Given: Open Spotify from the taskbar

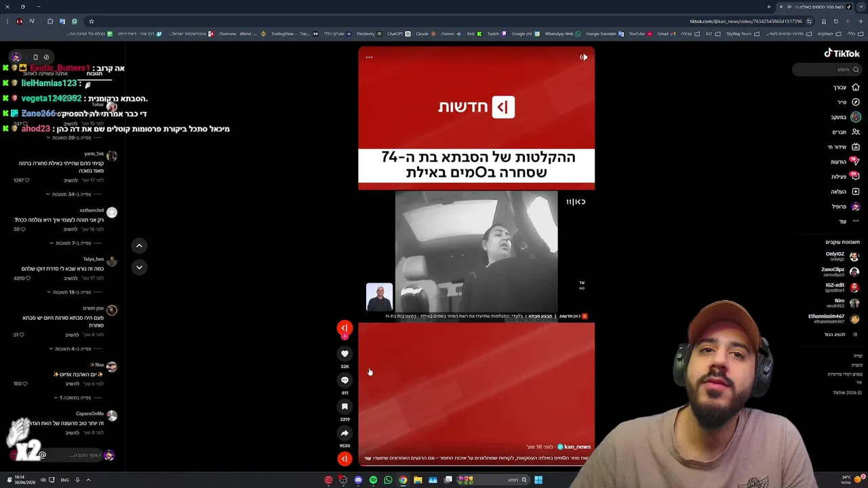Looking at the screenshot, I should (x=373, y=480).
